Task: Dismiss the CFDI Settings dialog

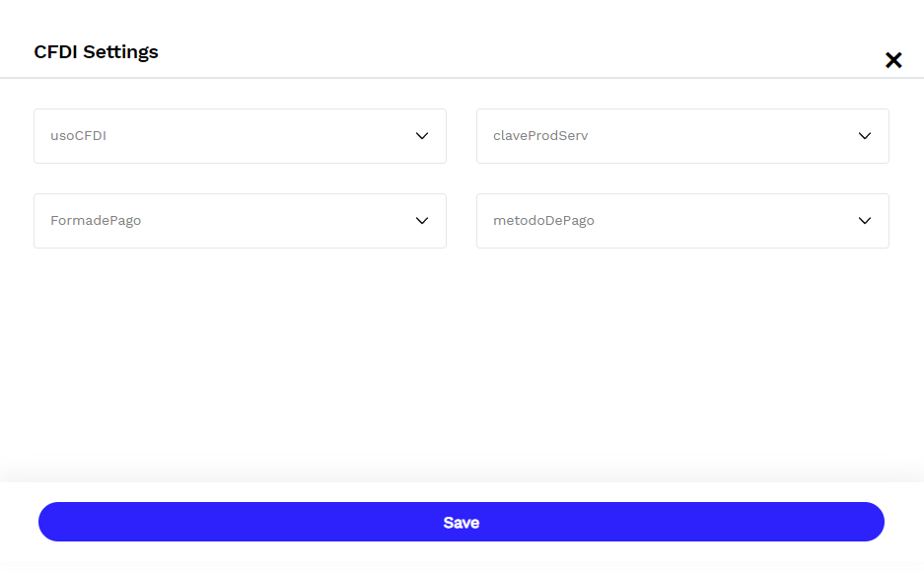Action: 893,59
